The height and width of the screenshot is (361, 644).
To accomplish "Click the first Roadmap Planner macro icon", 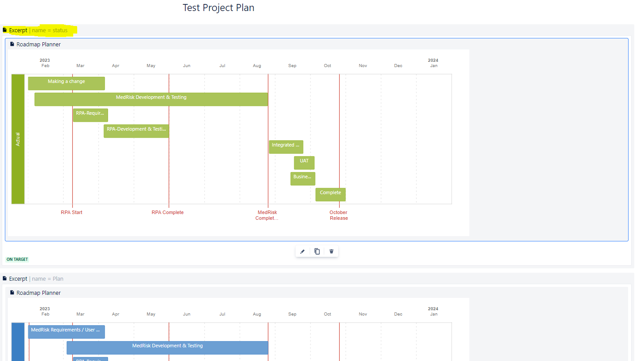I will click(12, 44).
